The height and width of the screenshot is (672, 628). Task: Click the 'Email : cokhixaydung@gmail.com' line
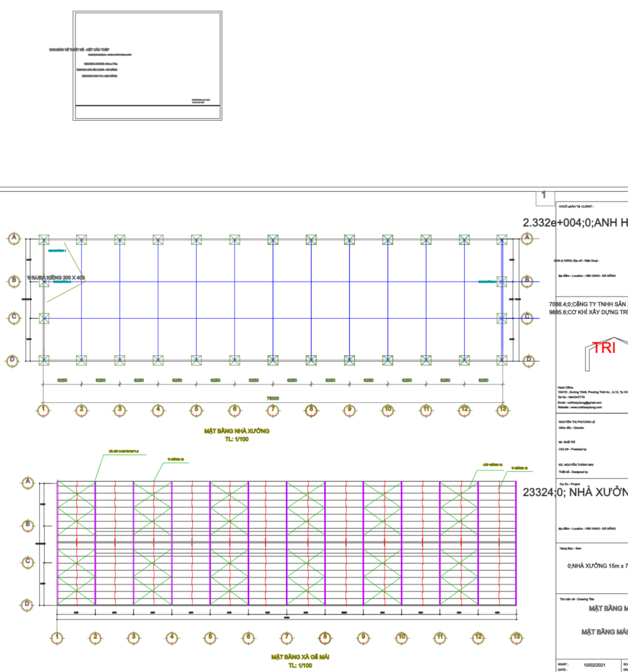click(579, 402)
